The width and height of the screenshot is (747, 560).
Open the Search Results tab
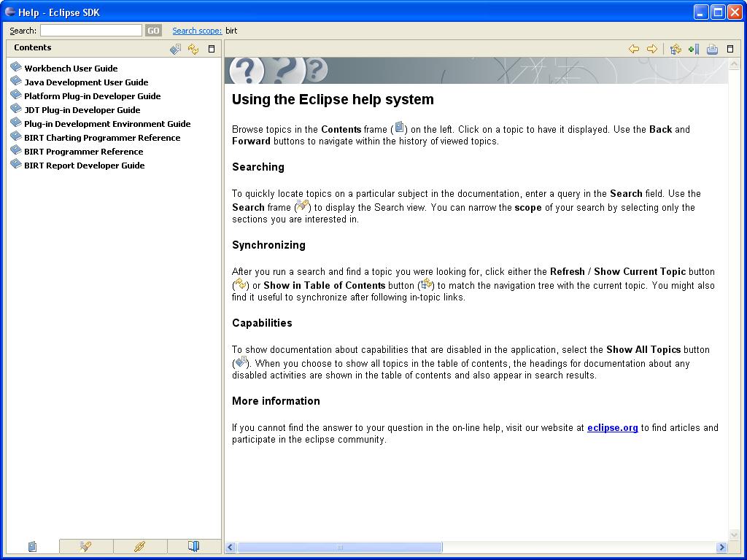(86, 546)
